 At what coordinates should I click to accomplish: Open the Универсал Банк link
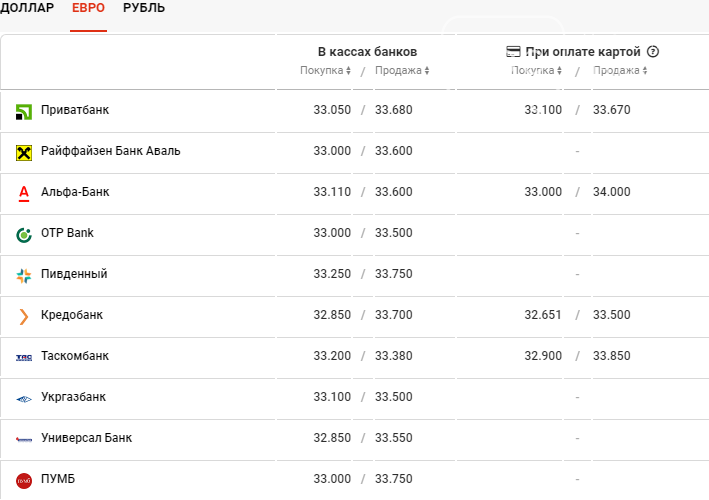[x=86, y=438]
